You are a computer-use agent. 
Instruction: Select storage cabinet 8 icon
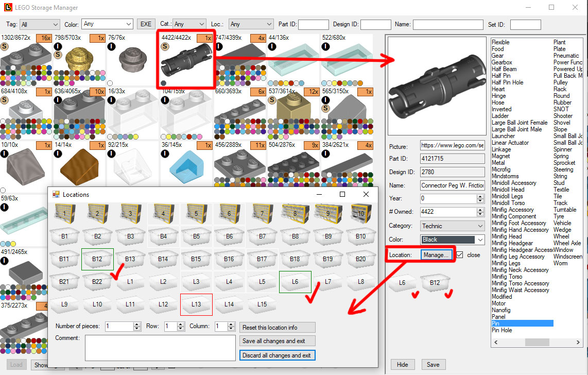pyautogui.click(x=295, y=213)
